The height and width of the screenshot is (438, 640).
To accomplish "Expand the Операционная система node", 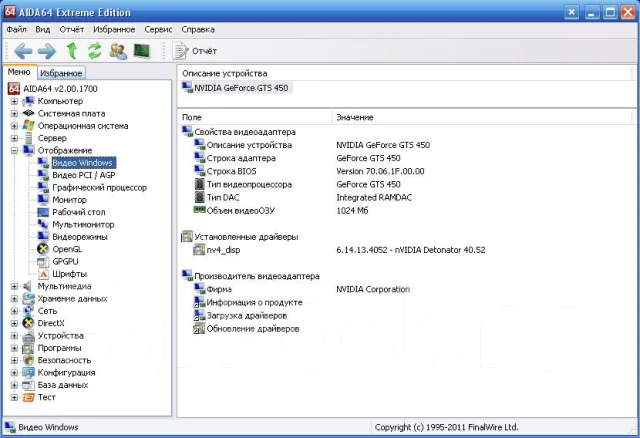I will [x=14, y=126].
